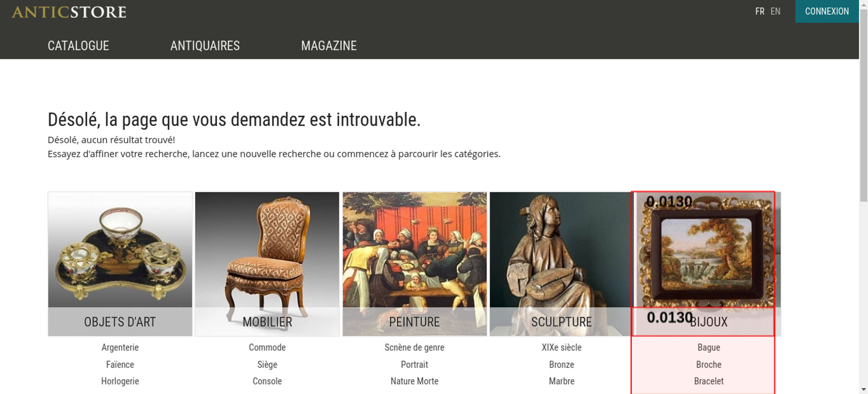Screen dimensions: 868x394
Task: Go to the Argenterie subcategory
Action: pyautogui.click(x=120, y=347)
